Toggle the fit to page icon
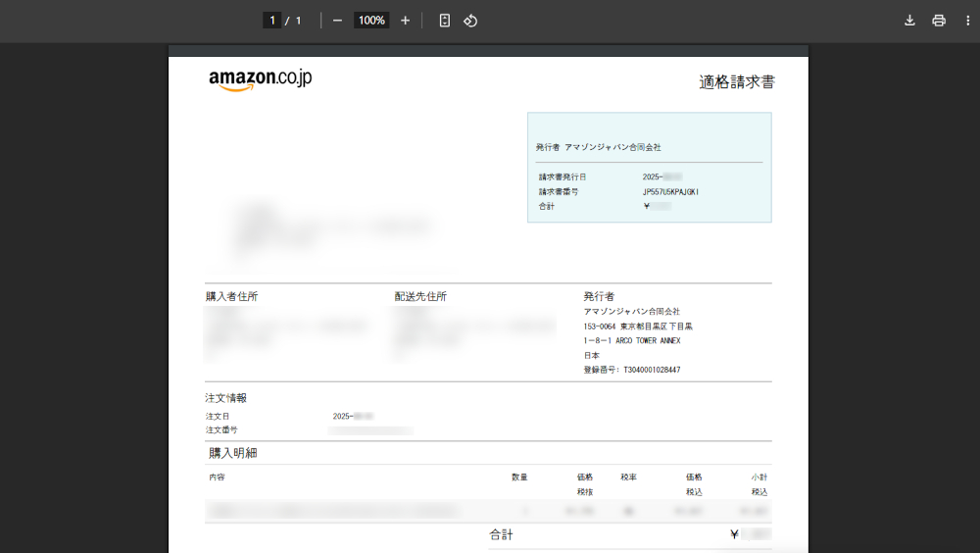 (445, 21)
